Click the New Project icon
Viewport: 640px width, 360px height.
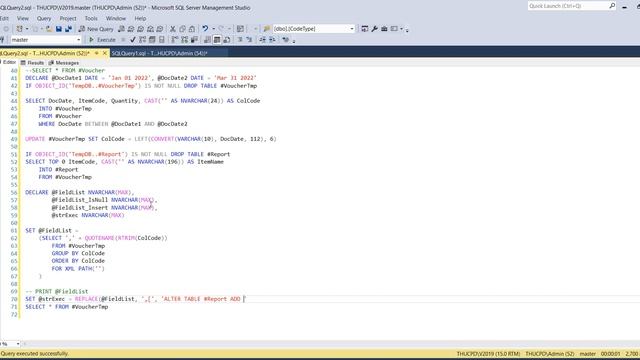19,29
